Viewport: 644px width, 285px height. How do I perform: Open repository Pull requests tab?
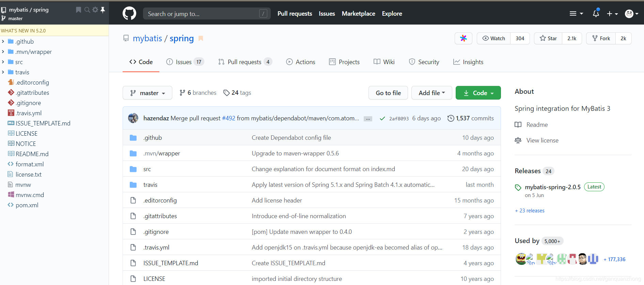tap(245, 62)
